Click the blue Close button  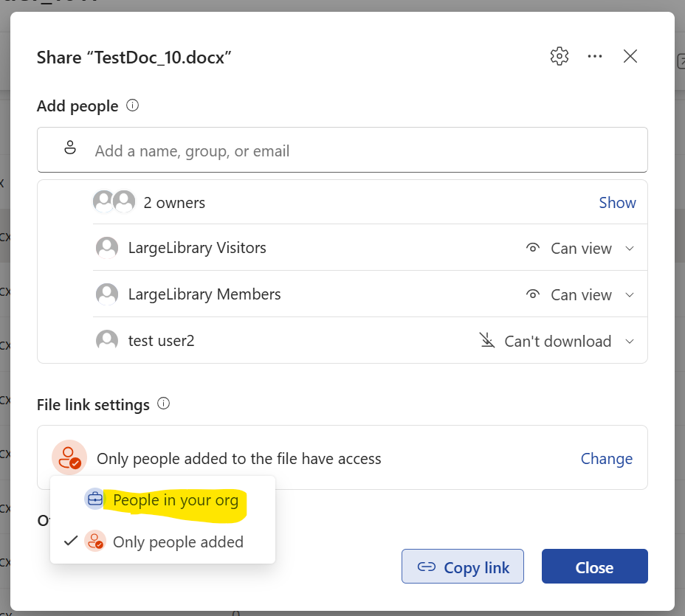594,567
